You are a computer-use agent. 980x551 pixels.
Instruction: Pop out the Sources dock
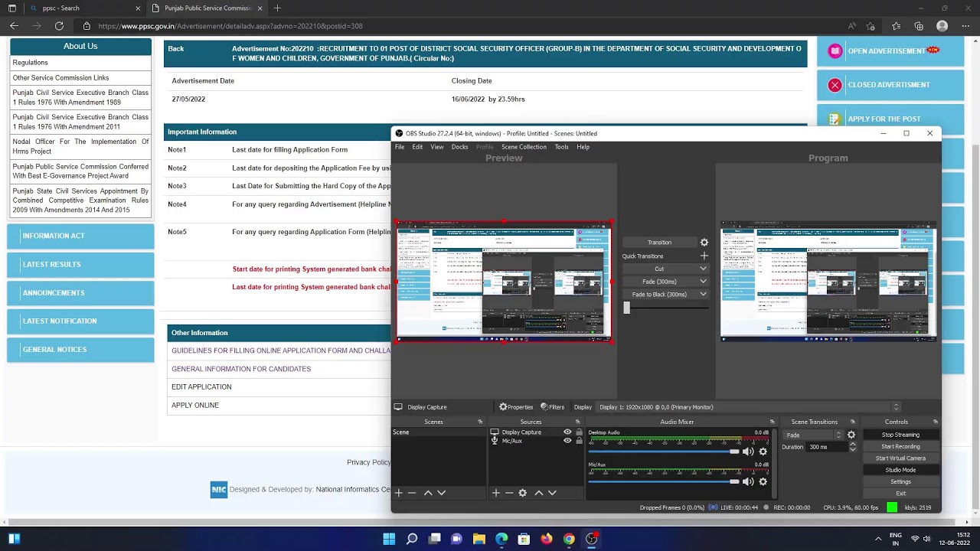[x=578, y=422]
